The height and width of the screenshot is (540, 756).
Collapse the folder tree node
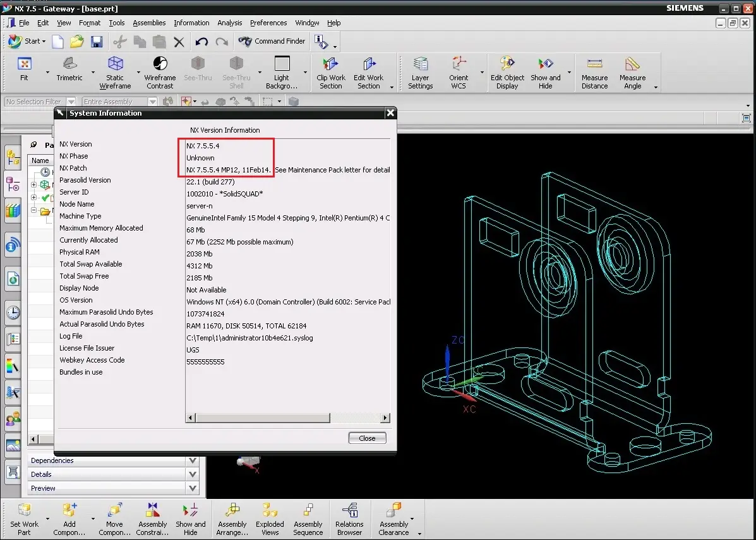pos(33,210)
